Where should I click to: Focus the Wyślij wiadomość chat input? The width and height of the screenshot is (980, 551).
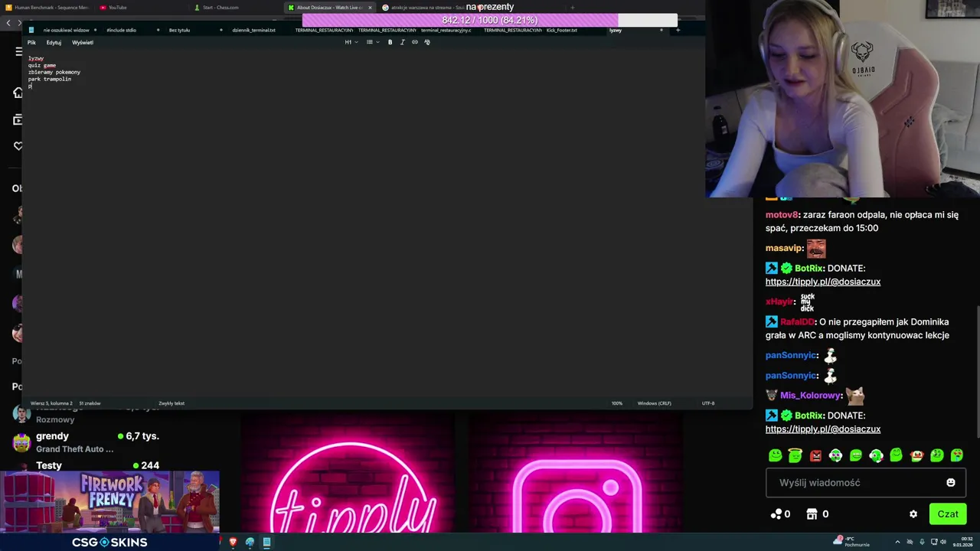(x=865, y=483)
